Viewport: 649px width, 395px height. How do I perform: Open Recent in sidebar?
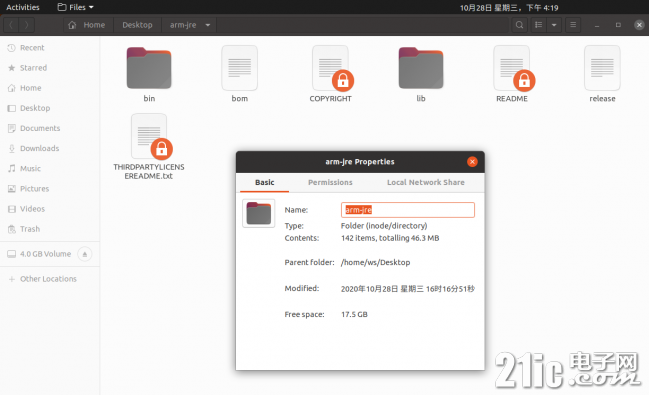pyautogui.click(x=50, y=48)
